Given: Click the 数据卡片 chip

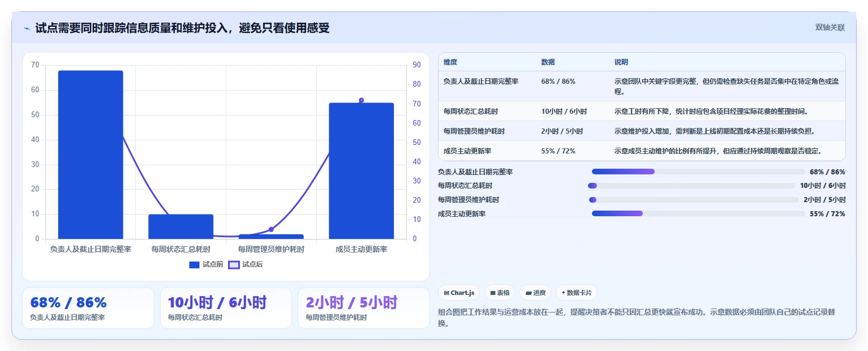Looking at the screenshot, I should point(577,293).
